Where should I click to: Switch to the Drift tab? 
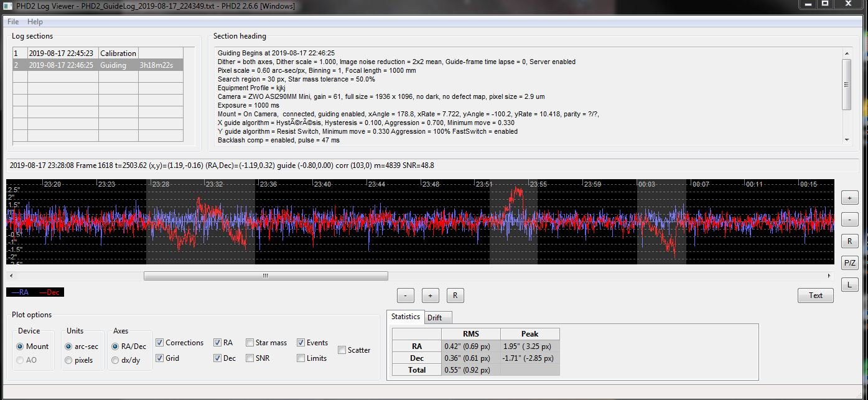coord(435,317)
